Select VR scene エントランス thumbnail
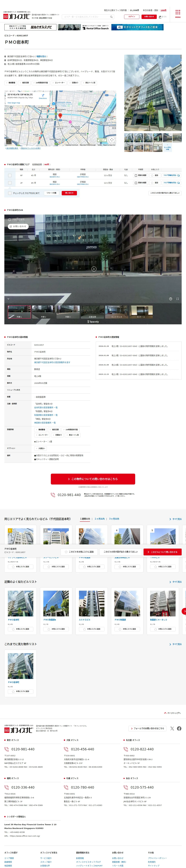 pyautogui.click(x=116, y=312)
